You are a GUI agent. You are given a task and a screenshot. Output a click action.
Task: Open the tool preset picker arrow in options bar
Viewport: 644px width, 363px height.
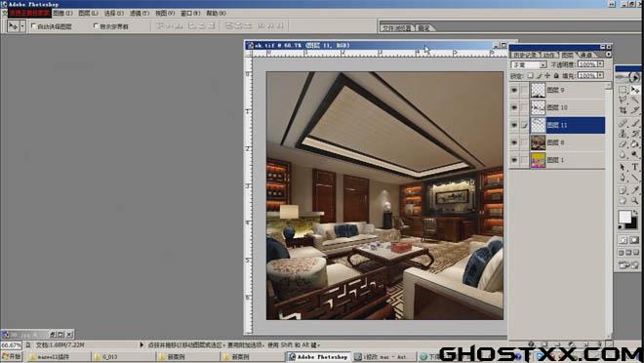click(x=22, y=26)
